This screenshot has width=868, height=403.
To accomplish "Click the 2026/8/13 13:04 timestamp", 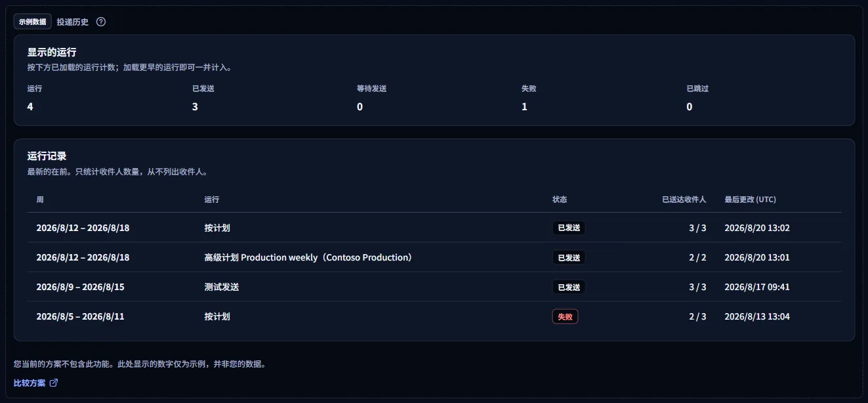I will coord(757,316).
